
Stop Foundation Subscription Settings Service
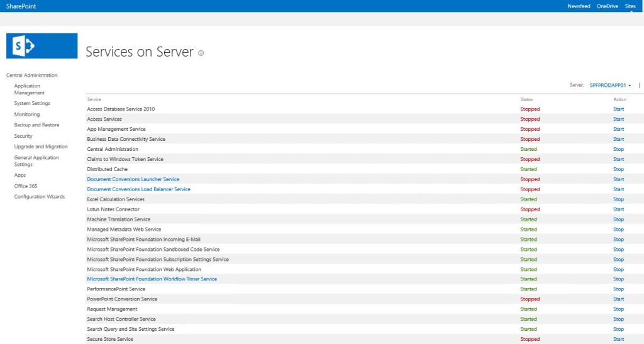click(x=619, y=260)
